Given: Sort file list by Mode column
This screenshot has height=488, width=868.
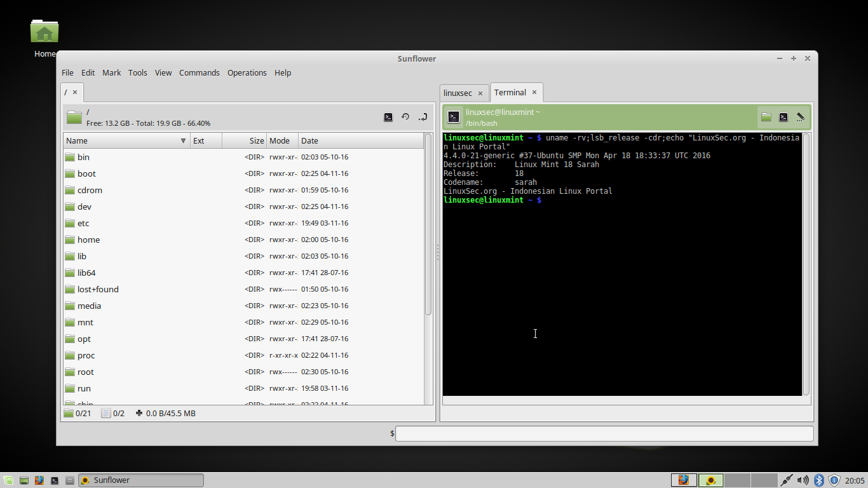Looking at the screenshot, I should [282, 140].
